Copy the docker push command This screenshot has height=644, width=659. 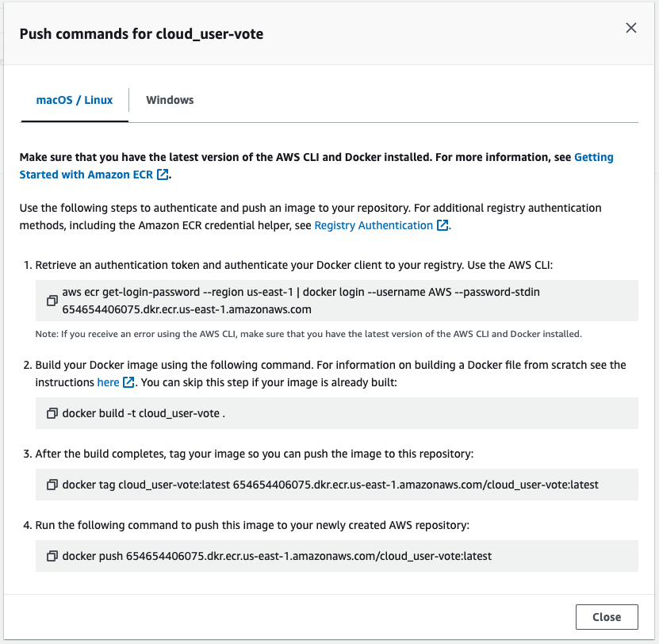tap(52, 556)
